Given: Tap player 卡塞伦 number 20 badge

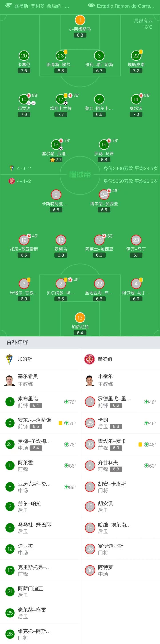Looking at the screenshot, I should [x=24, y=55].
